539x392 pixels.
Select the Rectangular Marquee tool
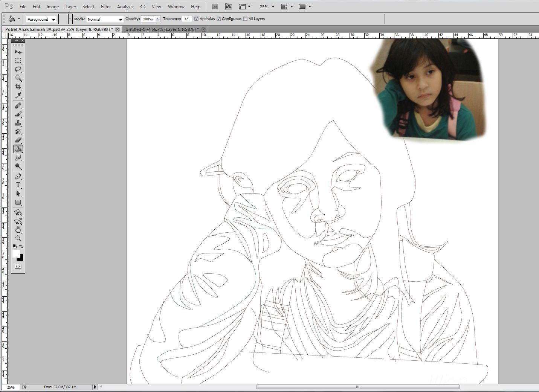(18, 61)
